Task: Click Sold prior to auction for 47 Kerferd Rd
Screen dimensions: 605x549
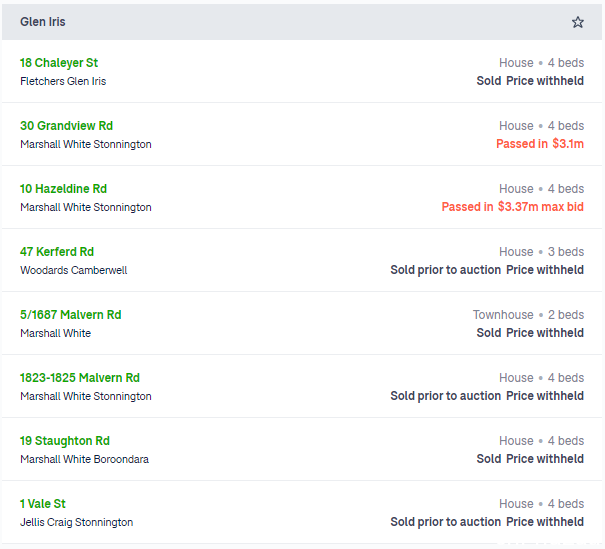Action: [446, 270]
